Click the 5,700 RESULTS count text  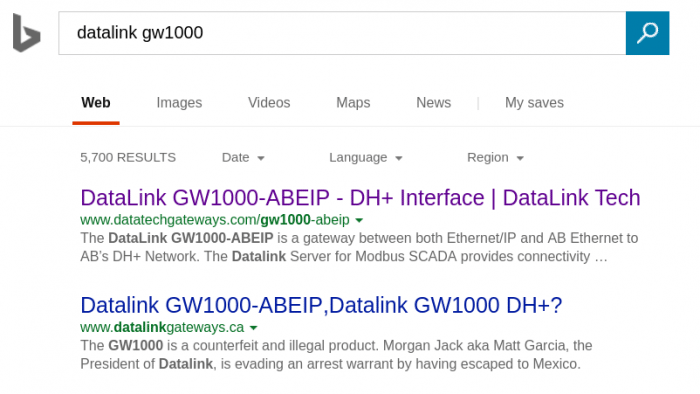pos(128,158)
